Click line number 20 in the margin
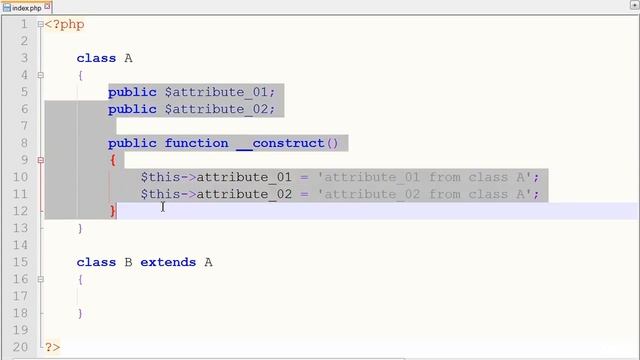Screen dimensions: 640x360 click(20, 347)
